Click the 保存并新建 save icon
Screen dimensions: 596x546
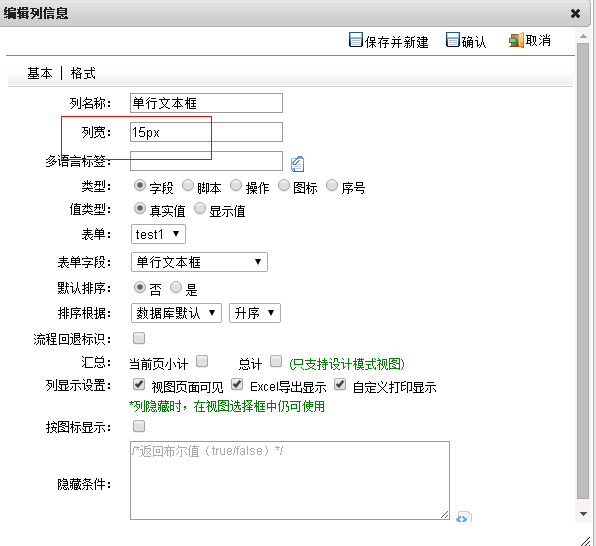click(356, 40)
